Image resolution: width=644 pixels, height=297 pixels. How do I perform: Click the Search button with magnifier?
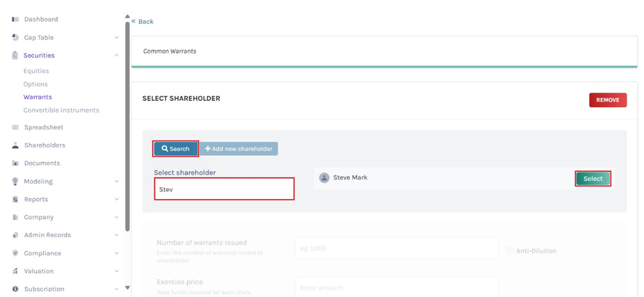coord(176,149)
